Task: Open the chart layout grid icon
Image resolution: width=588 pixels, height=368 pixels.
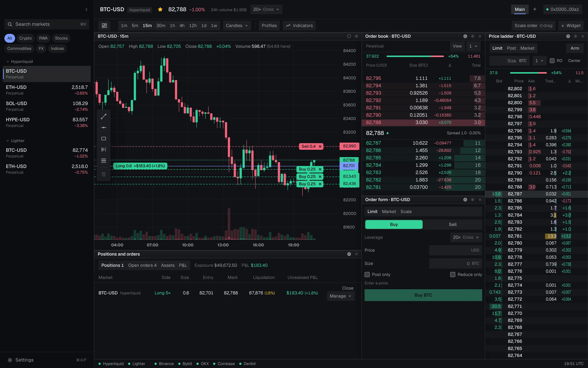Action: click(x=104, y=26)
